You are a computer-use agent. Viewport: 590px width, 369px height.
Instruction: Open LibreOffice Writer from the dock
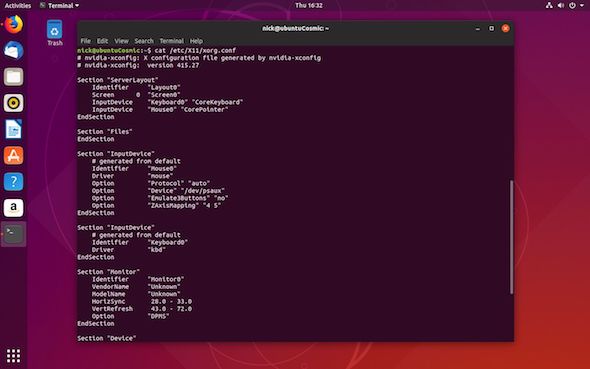(x=14, y=129)
